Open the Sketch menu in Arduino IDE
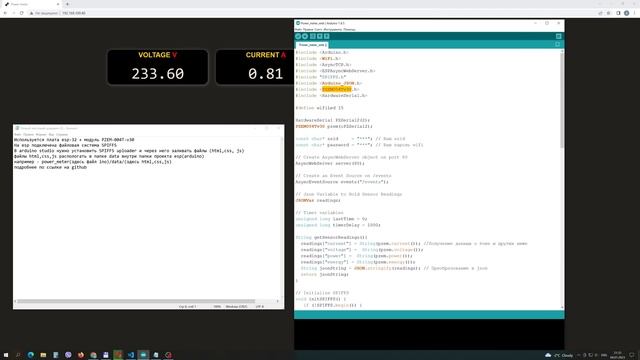Viewport: 640px width, 360px height. (317, 29)
